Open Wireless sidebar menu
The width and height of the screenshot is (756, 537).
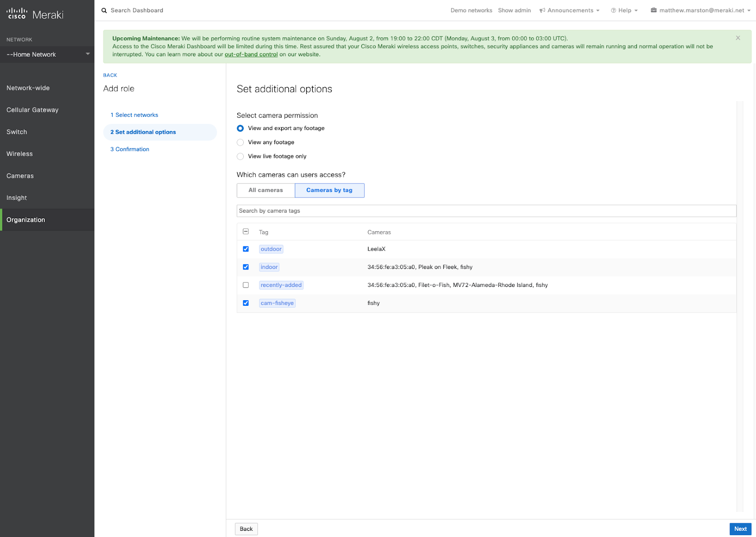(47, 154)
